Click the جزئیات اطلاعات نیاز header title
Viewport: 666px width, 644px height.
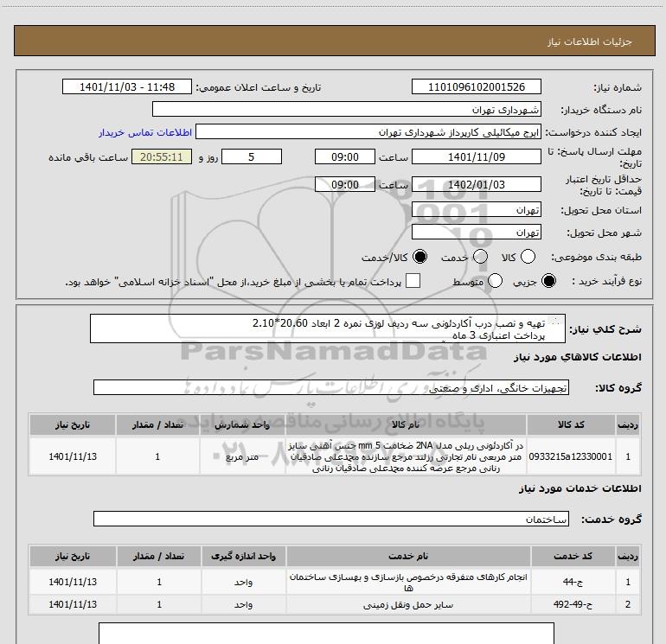click(590, 41)
